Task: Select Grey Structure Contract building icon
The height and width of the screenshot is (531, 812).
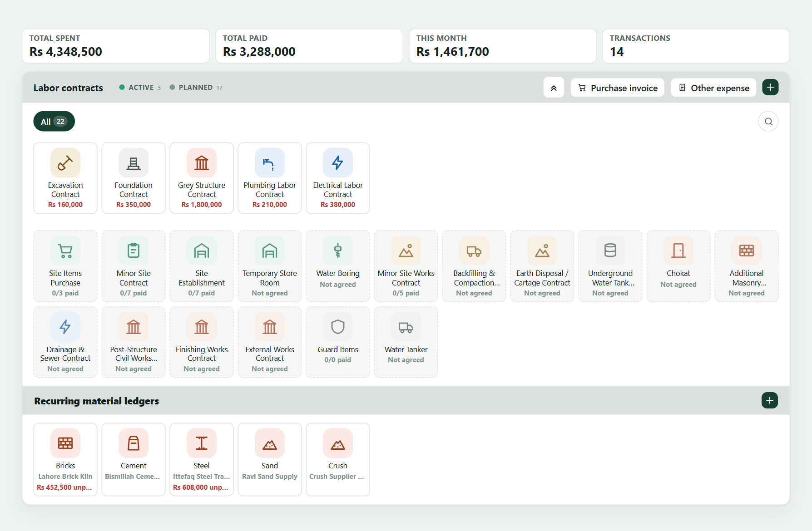Action: [202, 163]
